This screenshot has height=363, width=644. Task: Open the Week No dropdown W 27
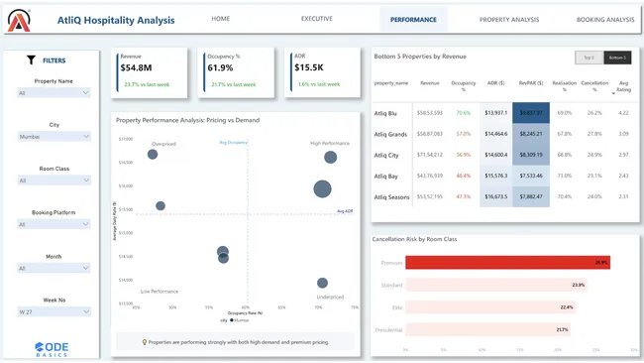(54, 312)
